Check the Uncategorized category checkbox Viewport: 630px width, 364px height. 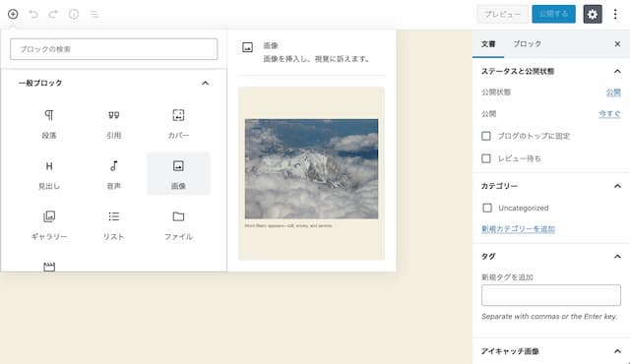(x=487, y=208)
